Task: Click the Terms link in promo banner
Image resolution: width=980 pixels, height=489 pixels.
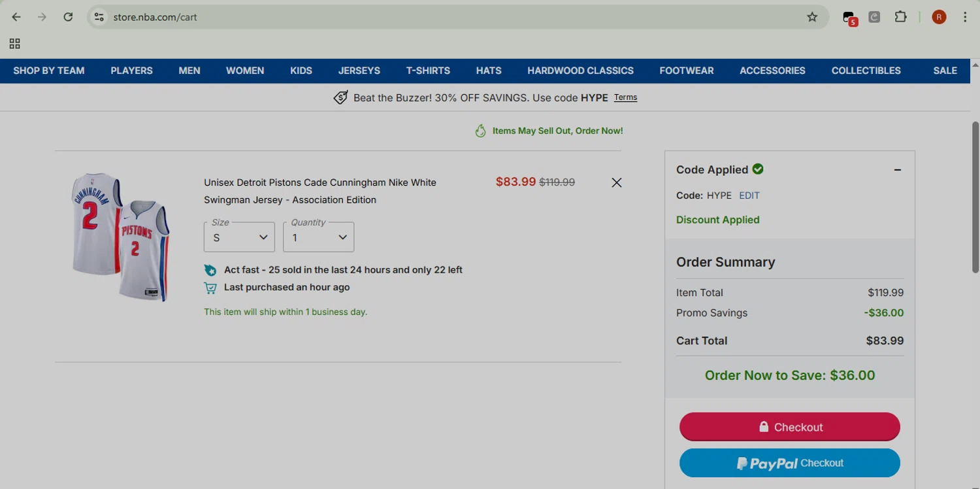Action: coord(625,97)
